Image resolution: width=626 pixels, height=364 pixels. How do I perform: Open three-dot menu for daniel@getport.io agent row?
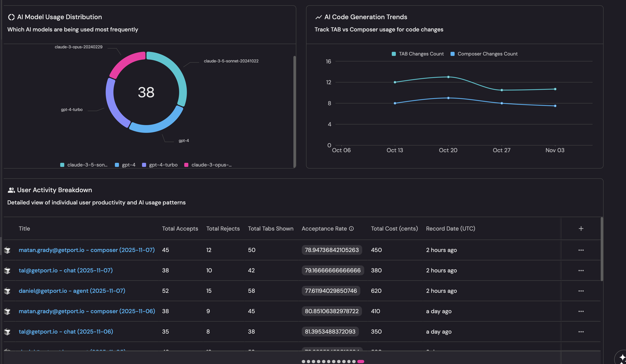coord(581,291)
